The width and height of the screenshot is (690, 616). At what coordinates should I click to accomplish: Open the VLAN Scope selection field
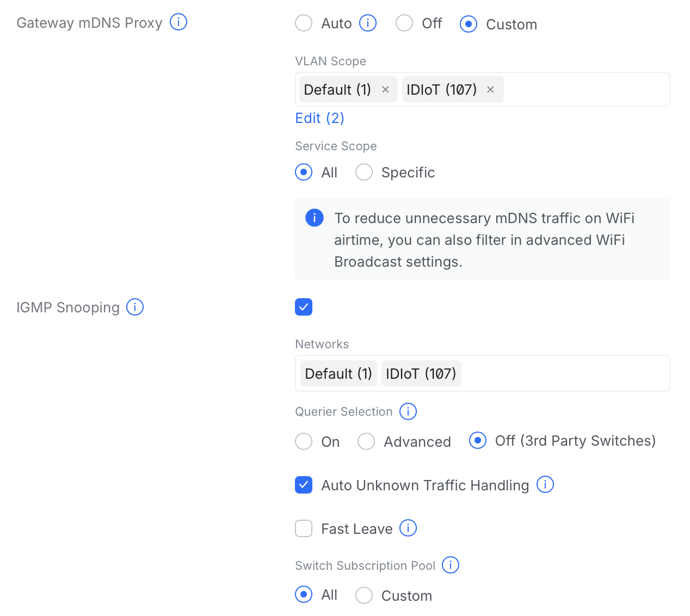(x=585, y=90)
